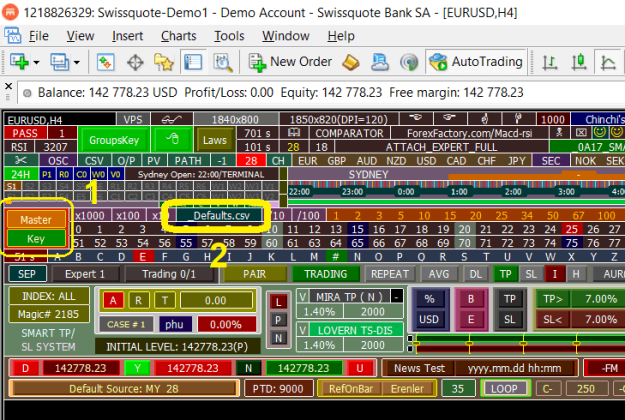Toggle the P1 button

(47, 174)
